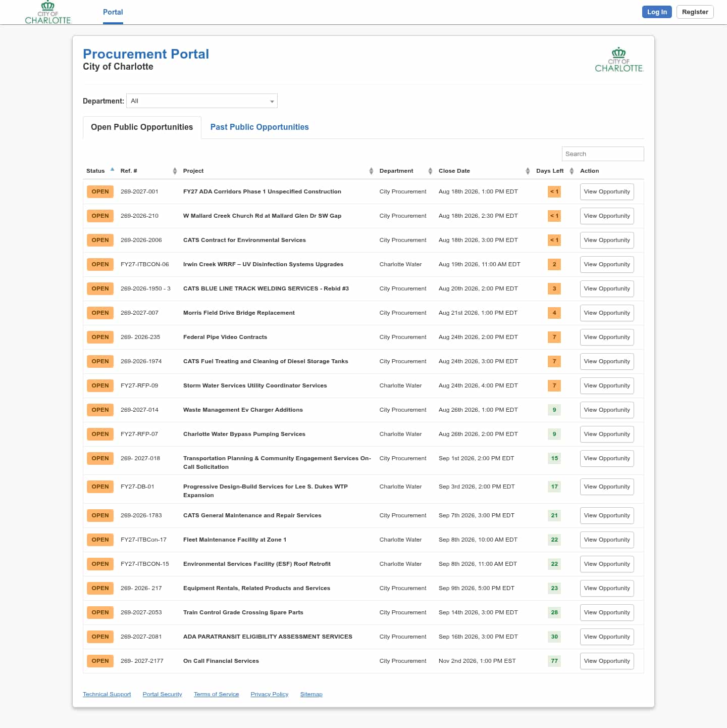The height and width of the screenshot is (728, 727).
Task: View Opportunity for Fleet Maintenance Facility at Zone 1
Action: [607, 540]
